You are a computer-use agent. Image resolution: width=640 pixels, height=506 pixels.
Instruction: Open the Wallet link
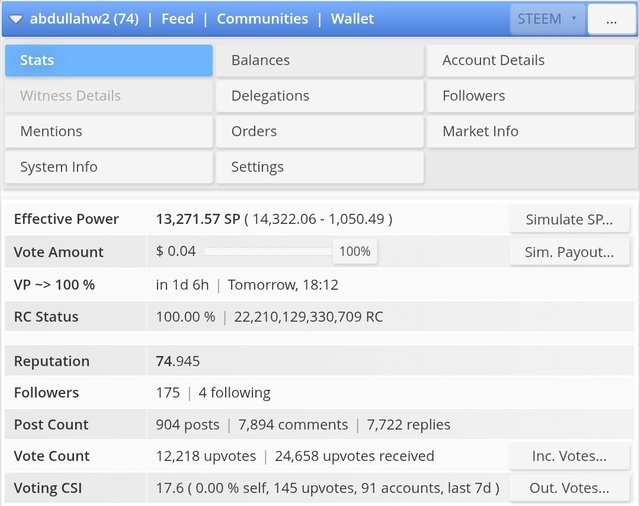click(x=352, y=19)
